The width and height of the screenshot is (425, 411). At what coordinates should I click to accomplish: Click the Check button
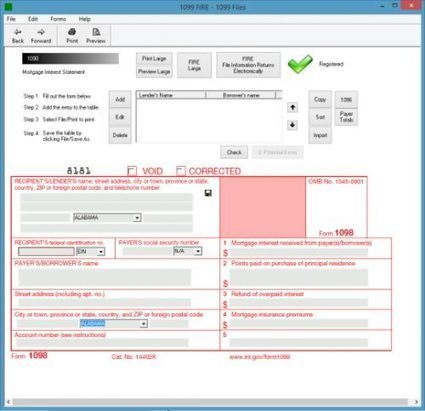click(234, 152)
